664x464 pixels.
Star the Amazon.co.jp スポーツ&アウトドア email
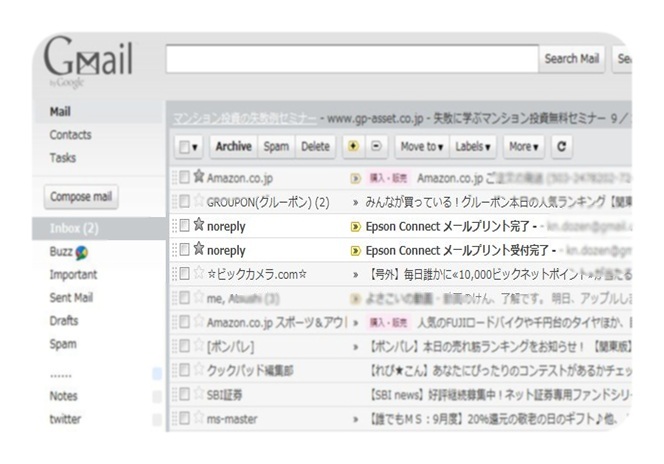coord(199,321)
